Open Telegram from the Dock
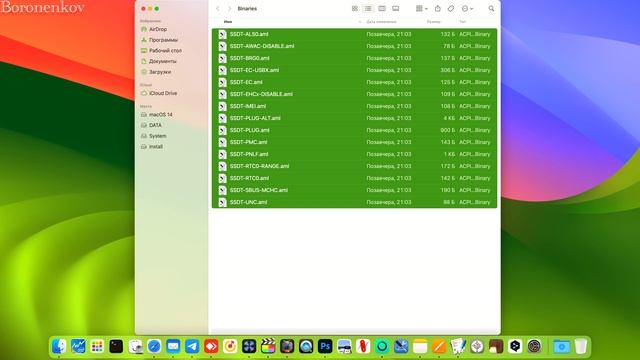This screenshot has height=360, width=640. point(192,347)
